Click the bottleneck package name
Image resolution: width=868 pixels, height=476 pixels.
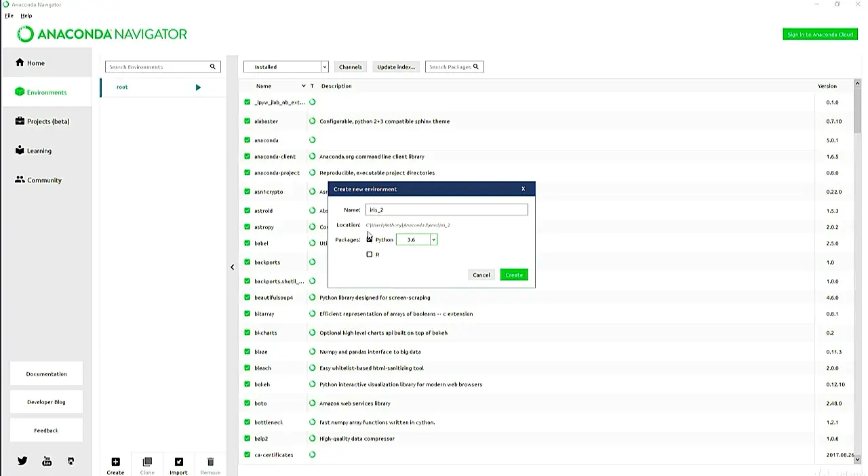(x=269, y=422)
